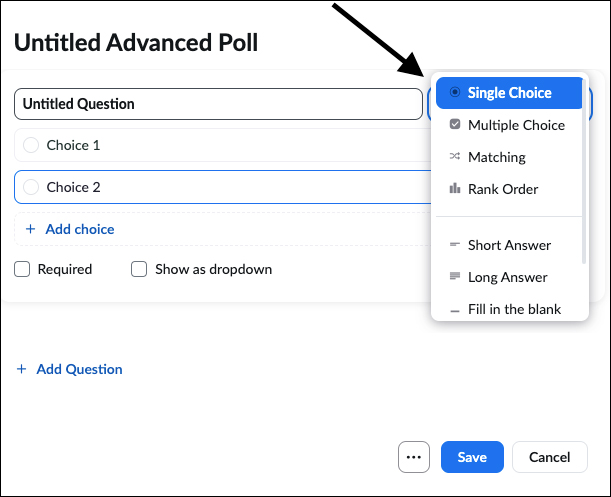Click the Cancel button
The image size is (611, 497).
click(x=549, y=457)
